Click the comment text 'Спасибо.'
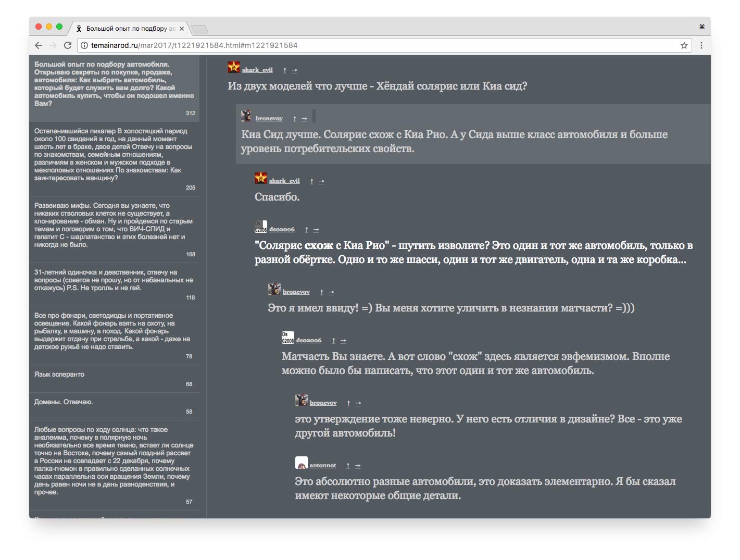 (277, 197)
